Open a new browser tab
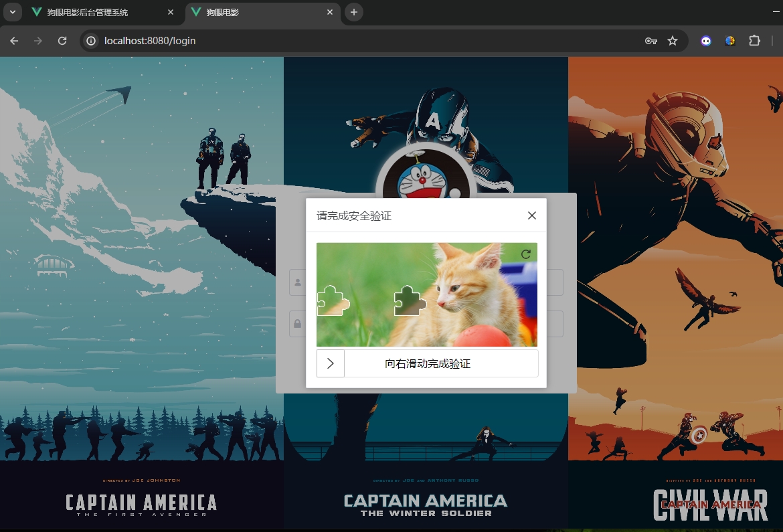This screenshot has width=783, height=532. 353,12
